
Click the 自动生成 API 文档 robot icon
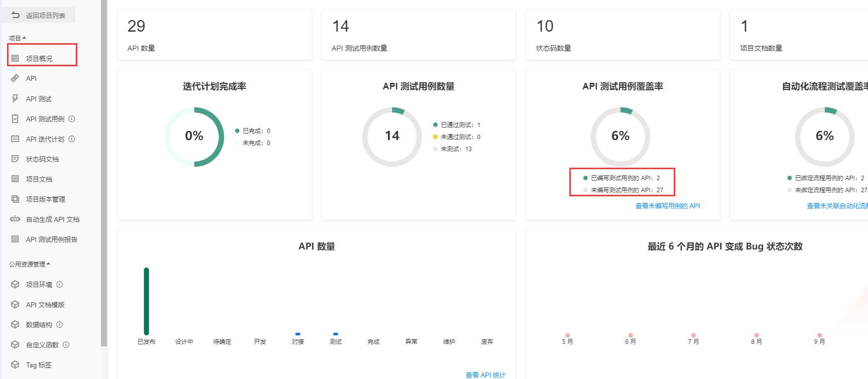[15, 219]
